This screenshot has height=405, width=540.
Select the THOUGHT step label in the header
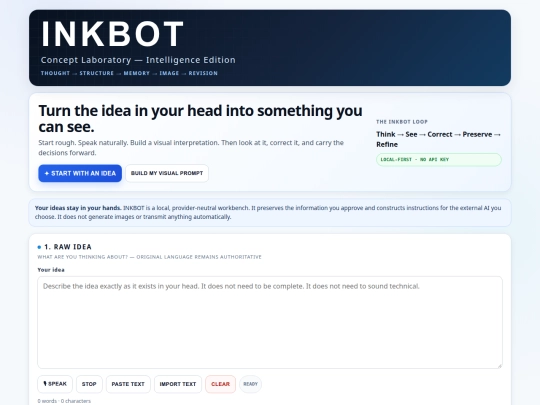point(55,73)
